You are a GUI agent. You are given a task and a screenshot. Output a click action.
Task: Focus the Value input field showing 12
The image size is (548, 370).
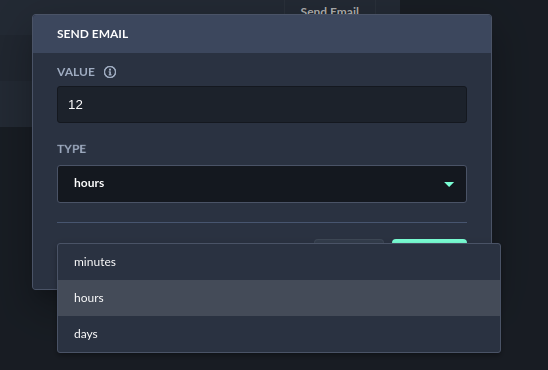(262, 104)
